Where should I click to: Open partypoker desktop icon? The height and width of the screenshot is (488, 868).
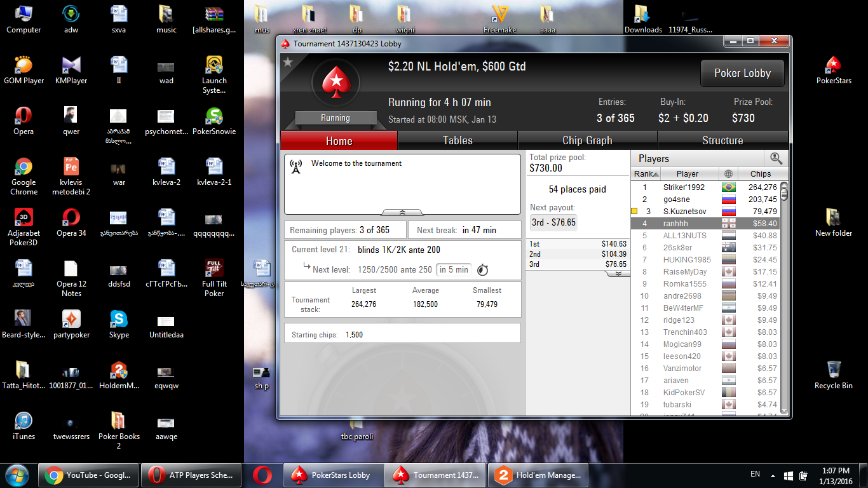tap(71, 325)
